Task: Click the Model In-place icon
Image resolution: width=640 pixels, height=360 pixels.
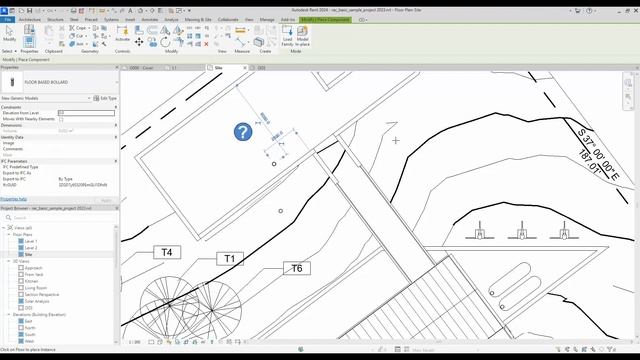Action: 302,35
